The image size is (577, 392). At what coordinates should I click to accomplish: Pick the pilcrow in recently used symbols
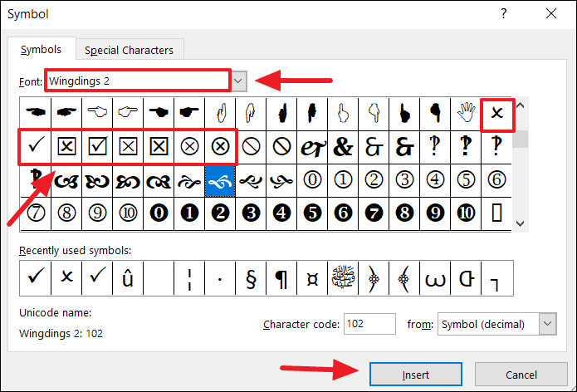coord(281,278)
